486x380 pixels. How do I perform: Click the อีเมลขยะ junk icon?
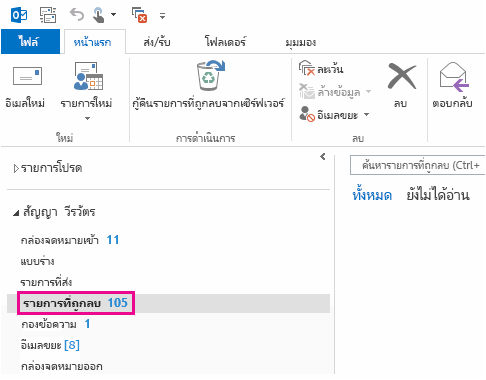(x=307, y=114)
